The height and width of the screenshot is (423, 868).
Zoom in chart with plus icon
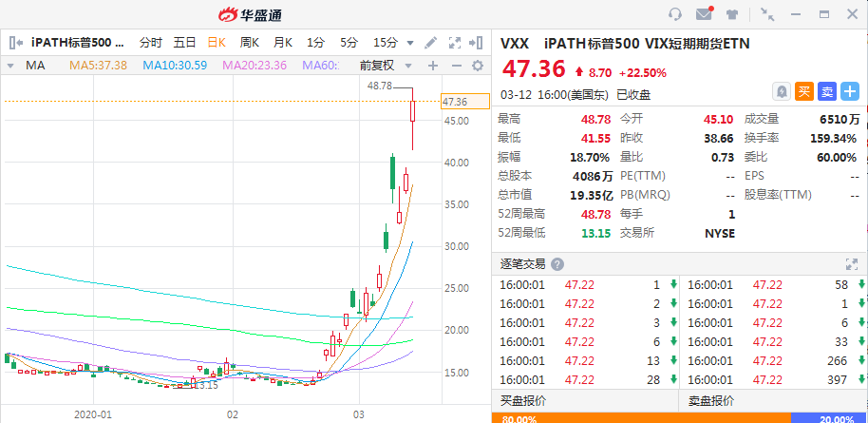coord(433,66)
